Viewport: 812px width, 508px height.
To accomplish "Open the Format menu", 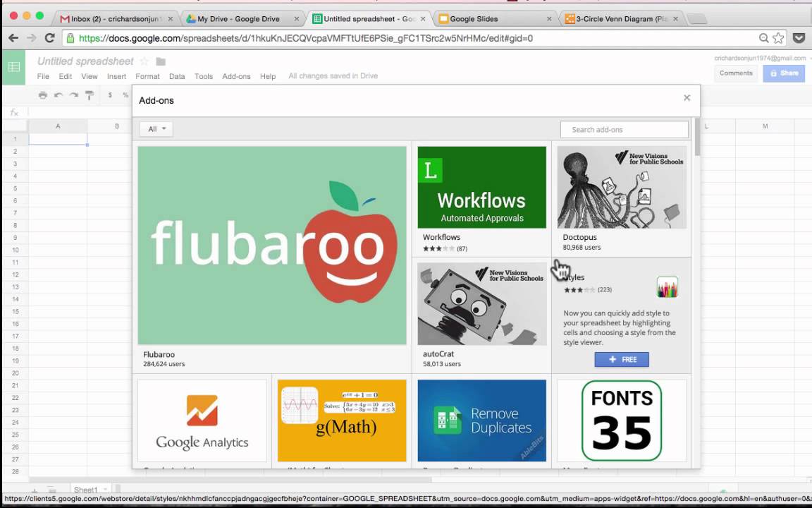I will (147, 76).
